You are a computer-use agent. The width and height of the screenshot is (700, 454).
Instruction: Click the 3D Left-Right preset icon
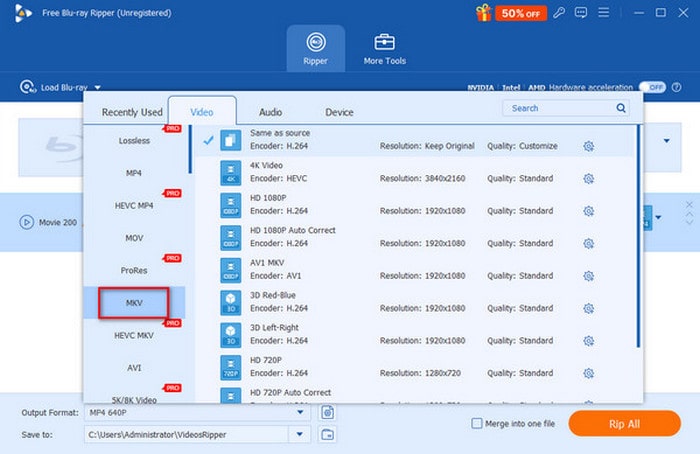[x=230, y=335]
